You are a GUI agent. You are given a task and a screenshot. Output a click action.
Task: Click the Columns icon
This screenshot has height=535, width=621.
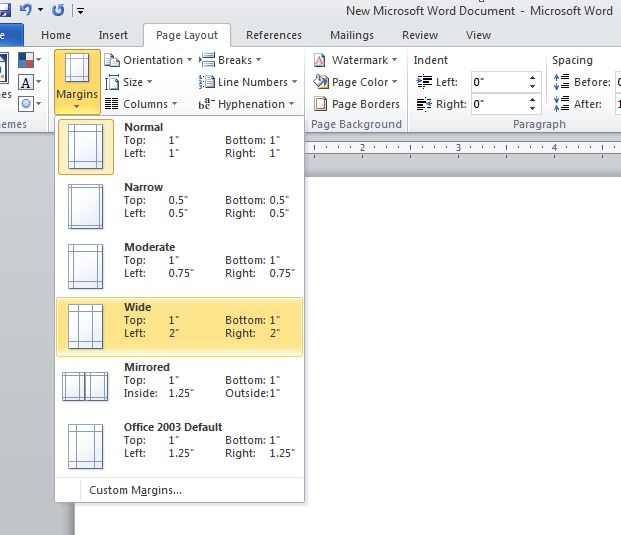tap(112, 104)
